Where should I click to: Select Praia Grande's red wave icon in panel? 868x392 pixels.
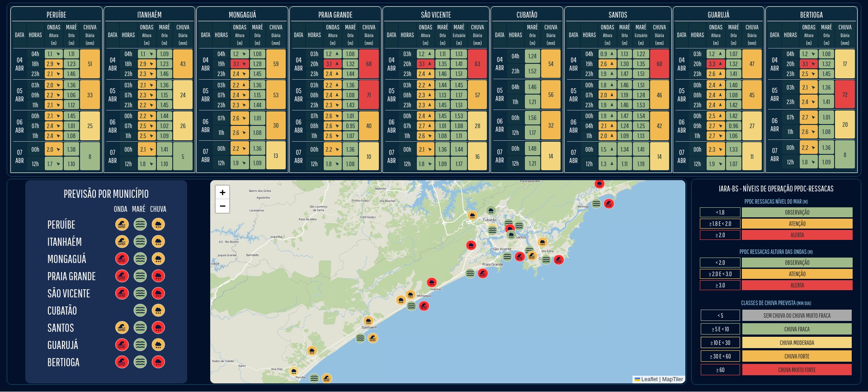[122, 276]
